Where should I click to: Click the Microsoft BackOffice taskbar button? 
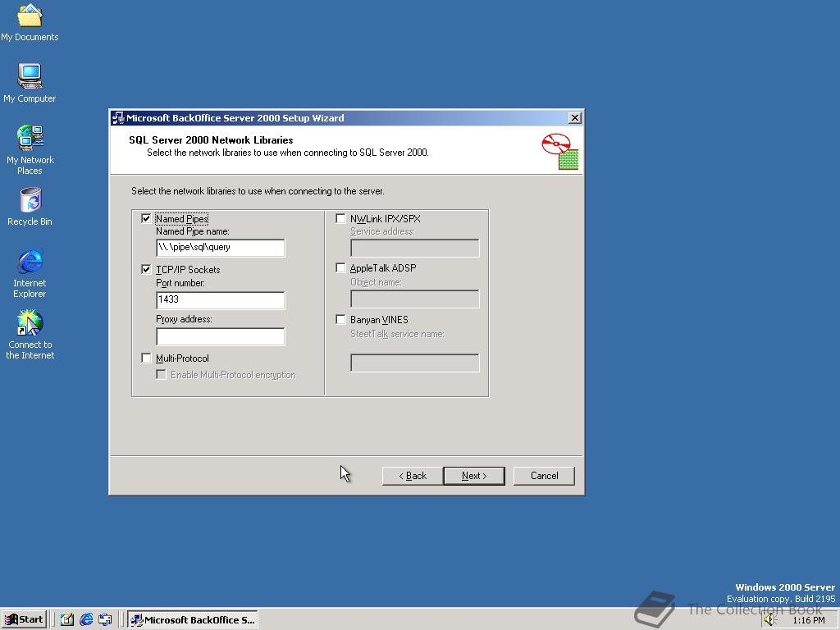pos(193,620)
